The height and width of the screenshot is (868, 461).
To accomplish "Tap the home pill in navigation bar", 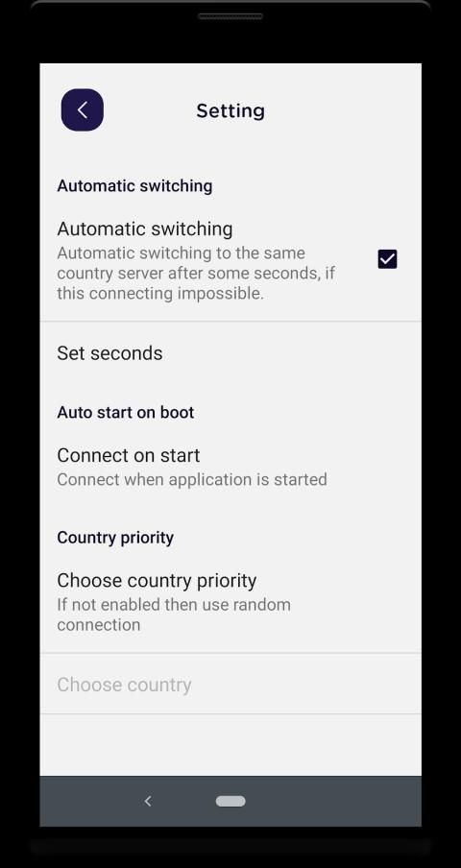I will click(x=230, y=801).
